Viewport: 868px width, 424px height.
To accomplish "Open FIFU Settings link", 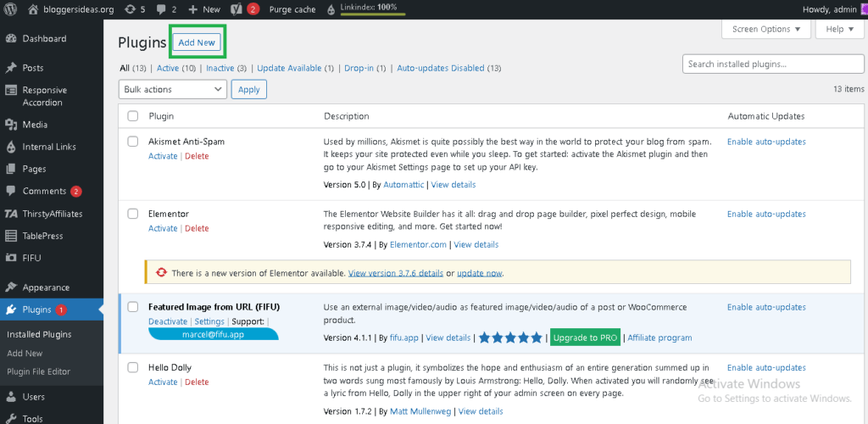I will (x=209, y=321).
